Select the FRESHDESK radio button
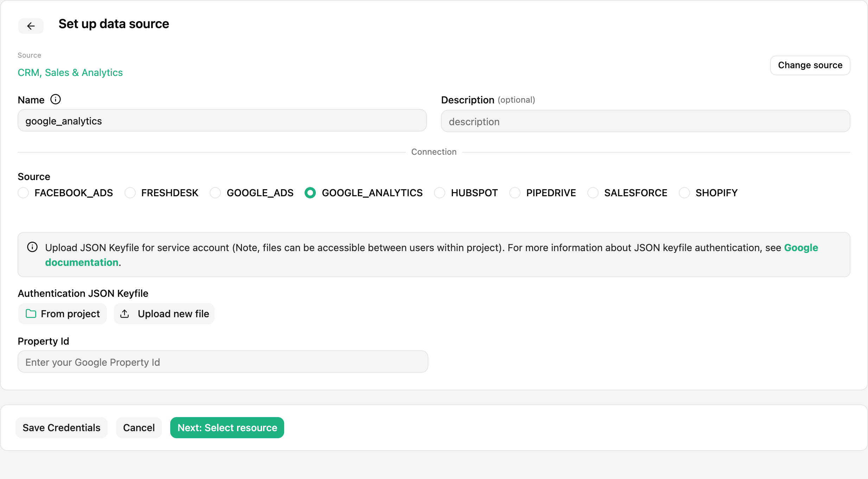The image size is (868, 479). [x=130, y=193]
